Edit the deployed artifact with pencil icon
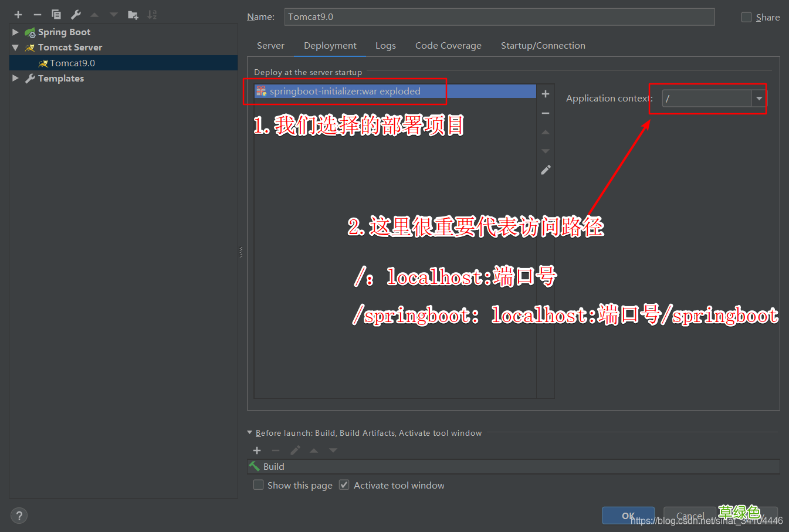Image resolution: width=789 pixels, height=532 pixels. [x=545, y=170]
